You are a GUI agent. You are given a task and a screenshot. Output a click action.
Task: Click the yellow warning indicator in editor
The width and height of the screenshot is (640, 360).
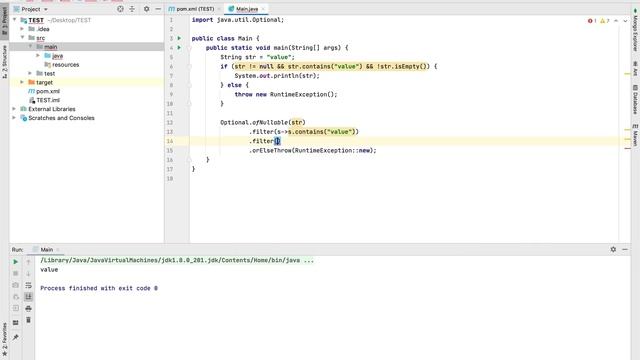(604, 20)
